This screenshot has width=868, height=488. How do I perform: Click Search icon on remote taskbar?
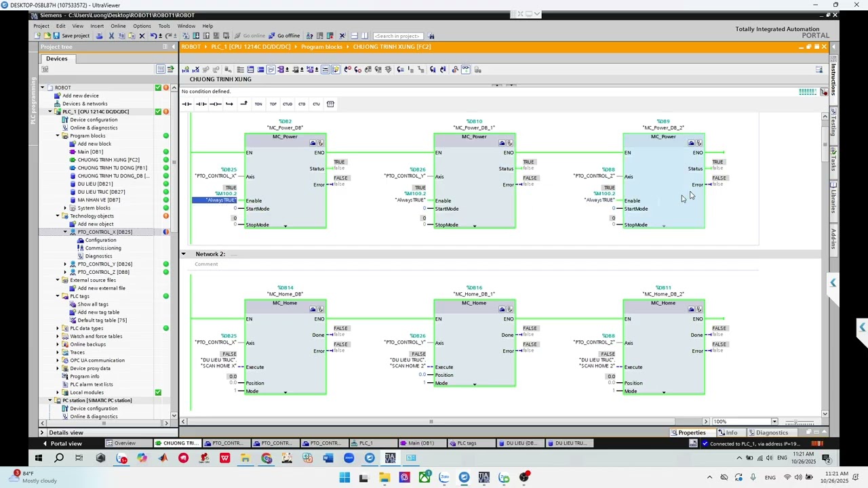59,458
